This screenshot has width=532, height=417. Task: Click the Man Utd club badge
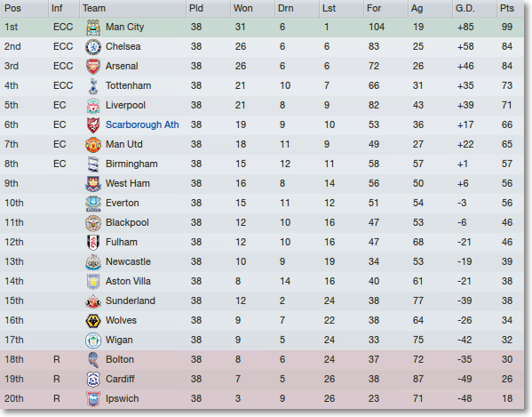pos(93,145)
